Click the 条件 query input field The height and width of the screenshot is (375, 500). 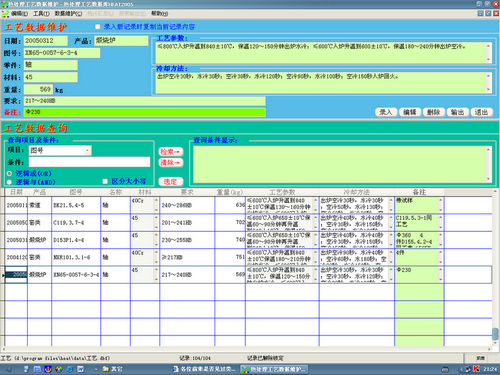89,162
